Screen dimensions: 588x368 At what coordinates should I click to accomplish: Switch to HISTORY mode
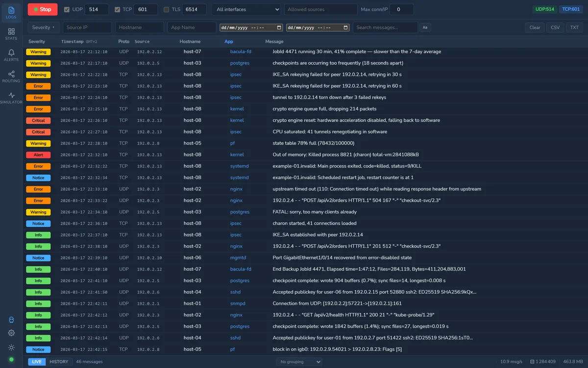59,362
